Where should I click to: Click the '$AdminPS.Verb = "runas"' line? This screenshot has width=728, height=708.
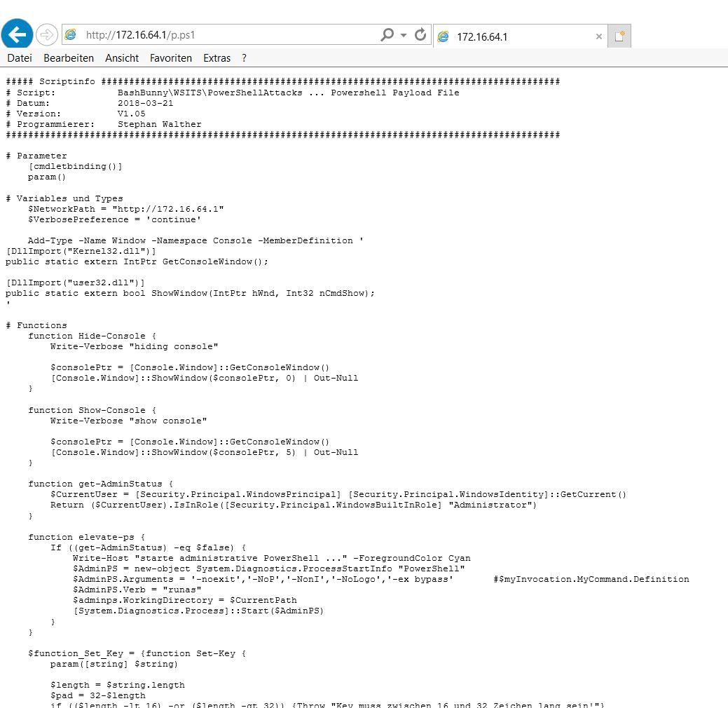(x=137, y=590)
